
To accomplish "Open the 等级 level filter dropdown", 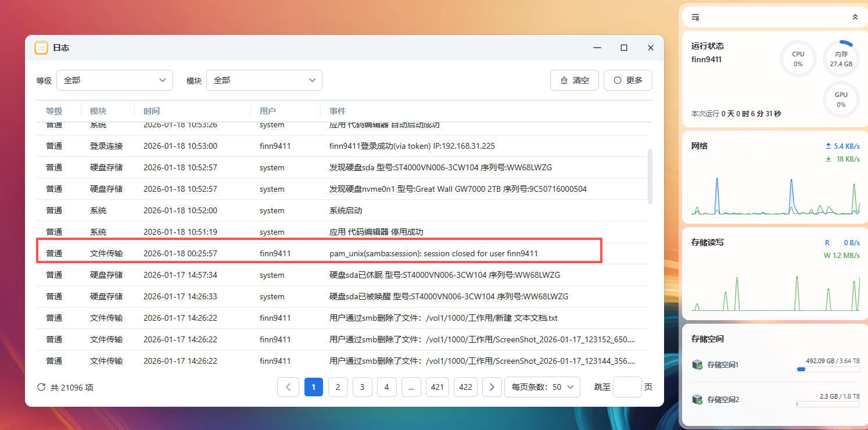I will tap(114, 80).
